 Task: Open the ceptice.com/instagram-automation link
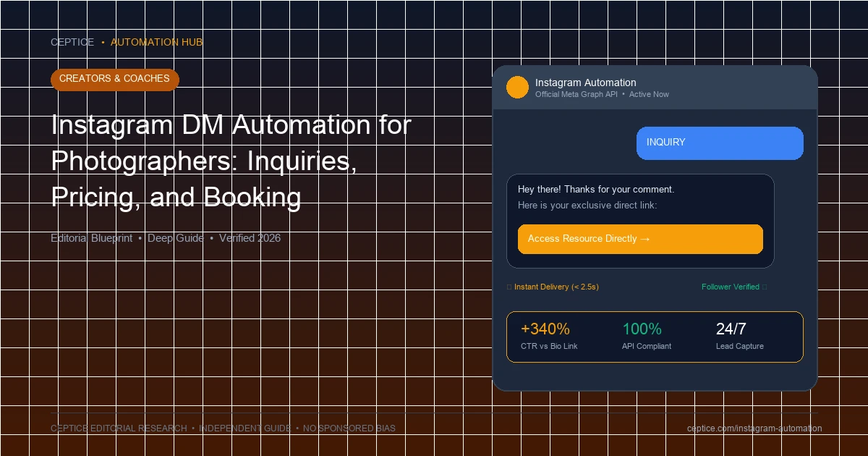point(754,428)
